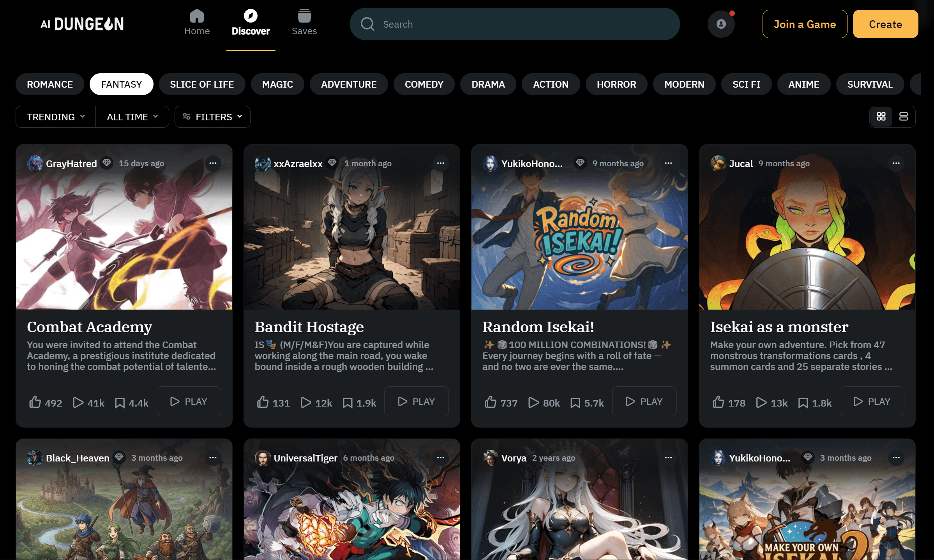Image resolution: width=934 pixels, height=560 pixels.
Task: Play the Bandit Hostage scenario
Action: tap(417, 402)
